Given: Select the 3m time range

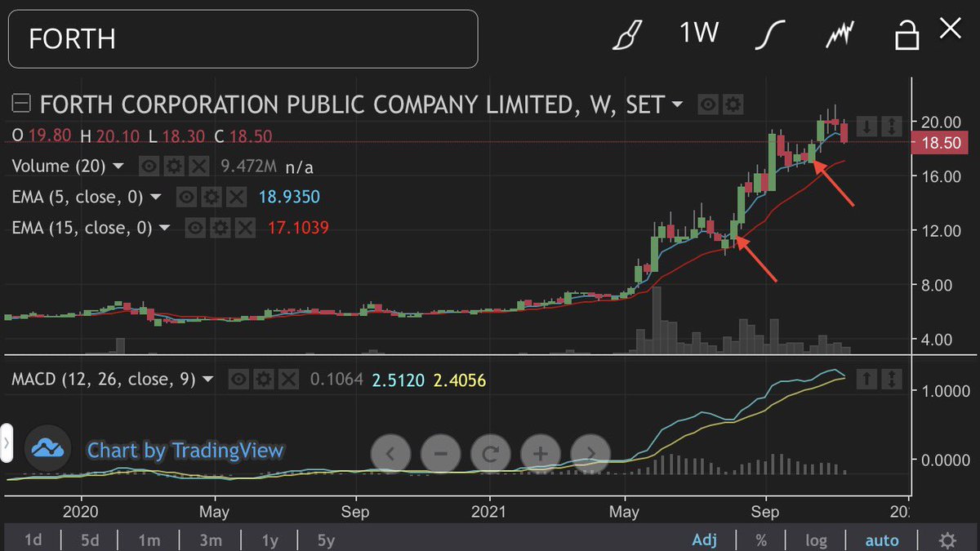Looking at the screenshot, I should [x=211, y=540].
